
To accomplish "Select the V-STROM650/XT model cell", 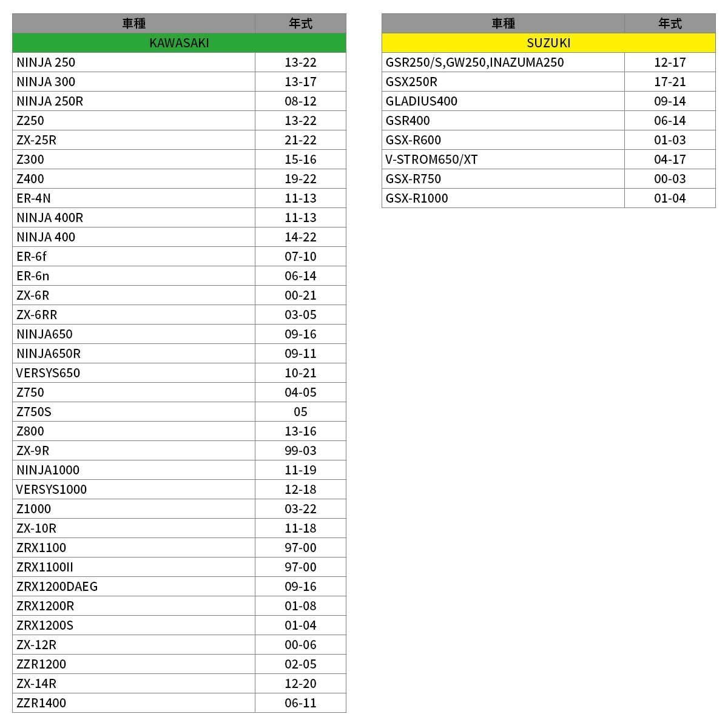I will coord(503,160).
